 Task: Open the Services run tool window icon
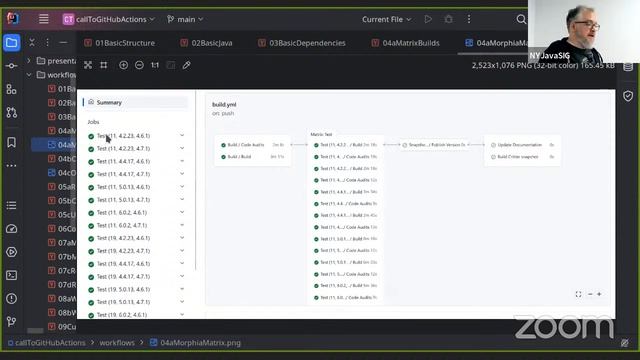point(11,252)
